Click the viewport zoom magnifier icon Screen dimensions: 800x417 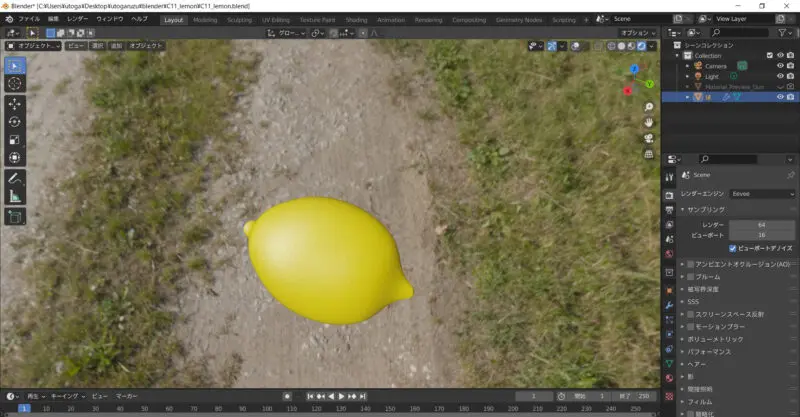point(648,107)
